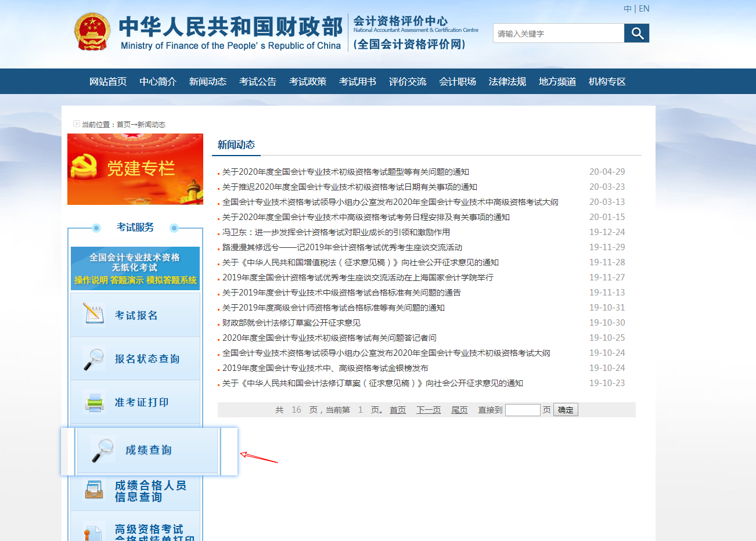756x541 pixels.
Task: Open 中、高级资格考试金银榜发布 link
Action: [x=325, y=368]
